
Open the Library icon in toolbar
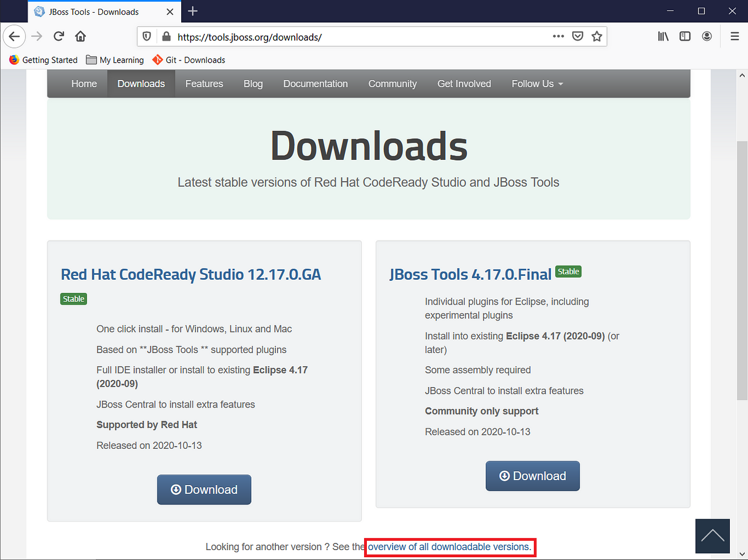click(x=663, y=36)
